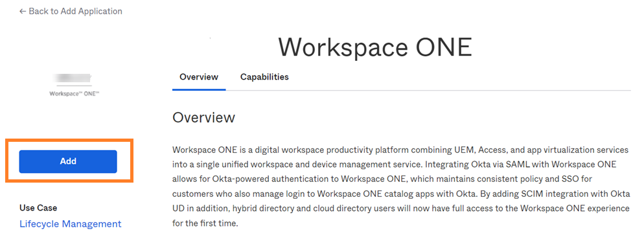Click the Use Case label
The height and width of the screenshot is (237, 644).
tap(38, 208)
